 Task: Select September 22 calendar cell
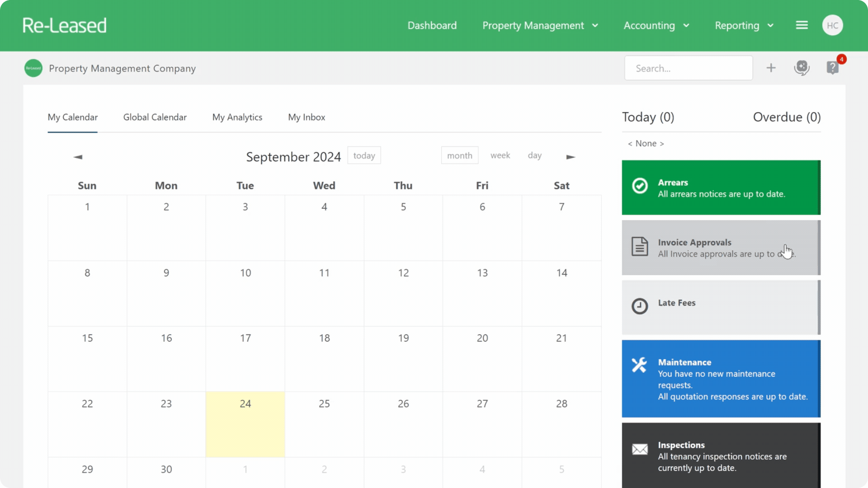pos(87,424)
